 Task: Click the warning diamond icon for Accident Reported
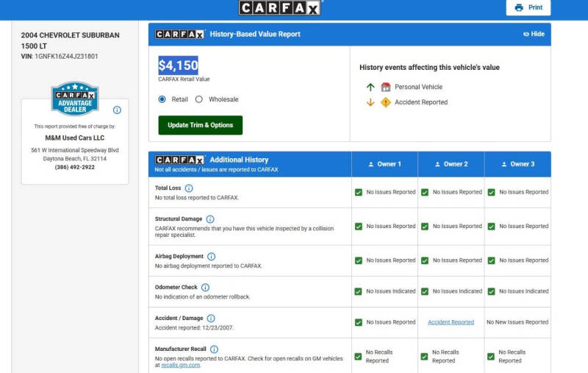[385, 102]
